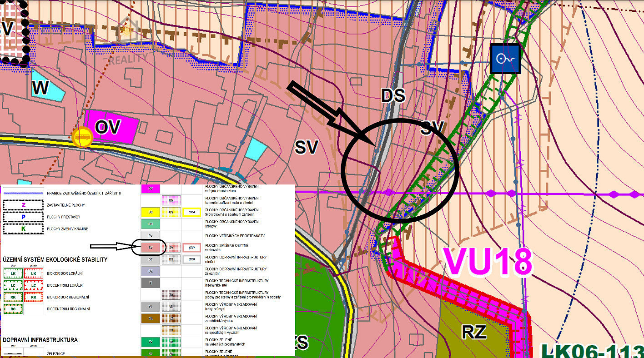Select the magenta Z zastavitelné plochy legend symbol

click(23, 205)
